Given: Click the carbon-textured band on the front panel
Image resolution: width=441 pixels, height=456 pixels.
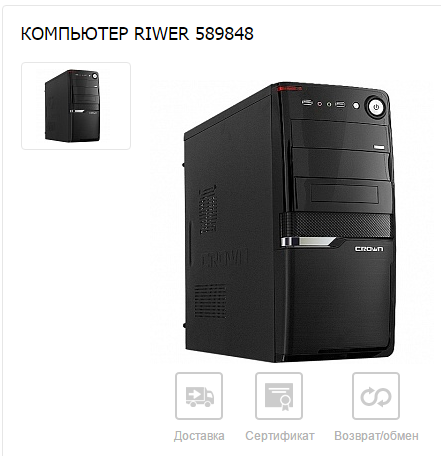Looking at the screenshot, I should pos(335,225).
